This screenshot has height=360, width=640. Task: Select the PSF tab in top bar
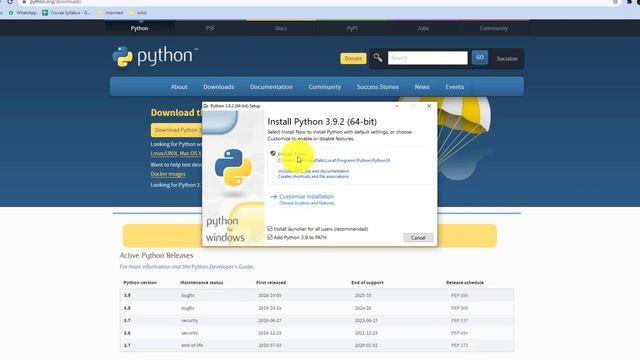(x=210, y=28)
